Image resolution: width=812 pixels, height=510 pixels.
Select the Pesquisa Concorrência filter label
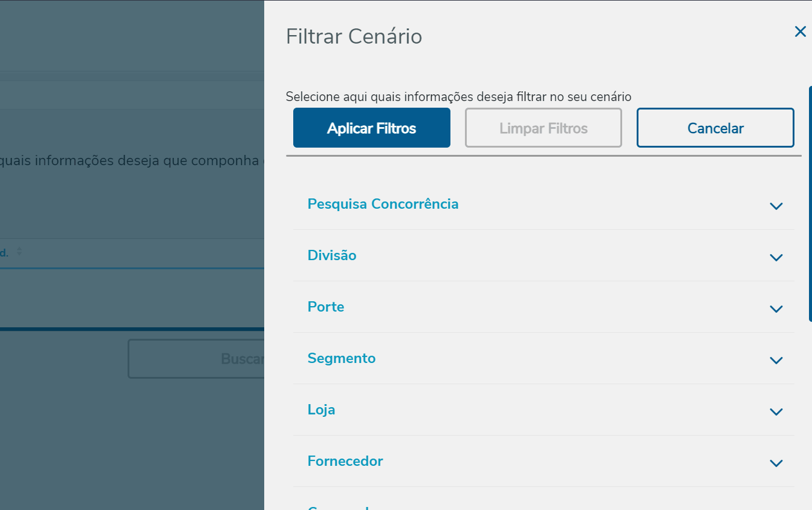383,204
